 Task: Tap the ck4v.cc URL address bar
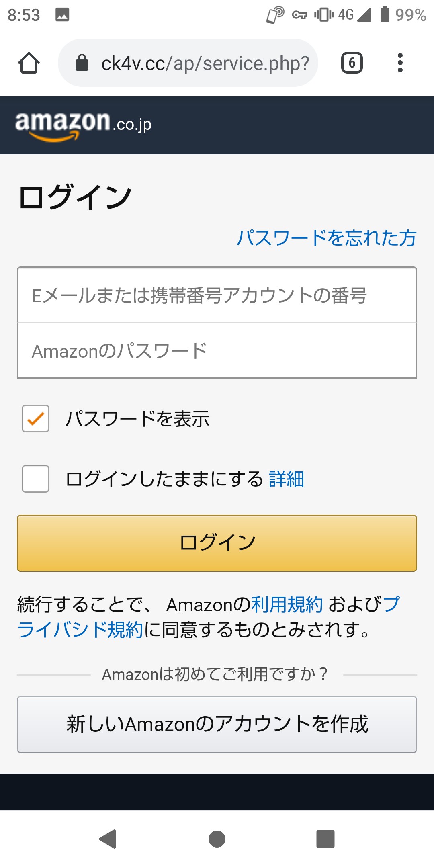(x=188, y=63)
